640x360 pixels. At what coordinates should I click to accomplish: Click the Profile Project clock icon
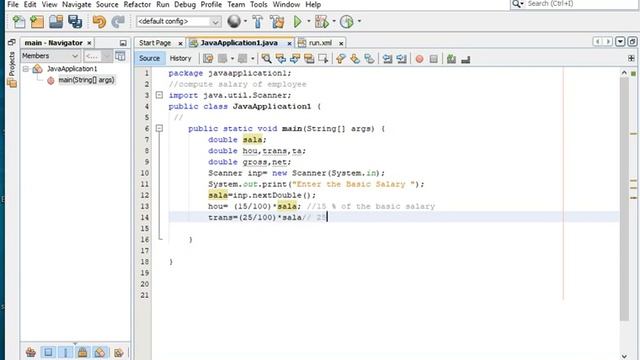pyautogui.click(x=347, y=21)
